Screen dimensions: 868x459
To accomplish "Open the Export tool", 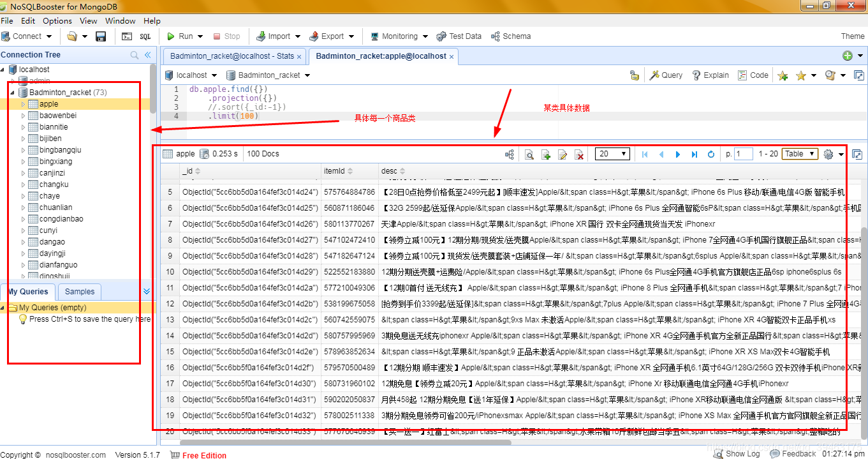I will (326, 36).
